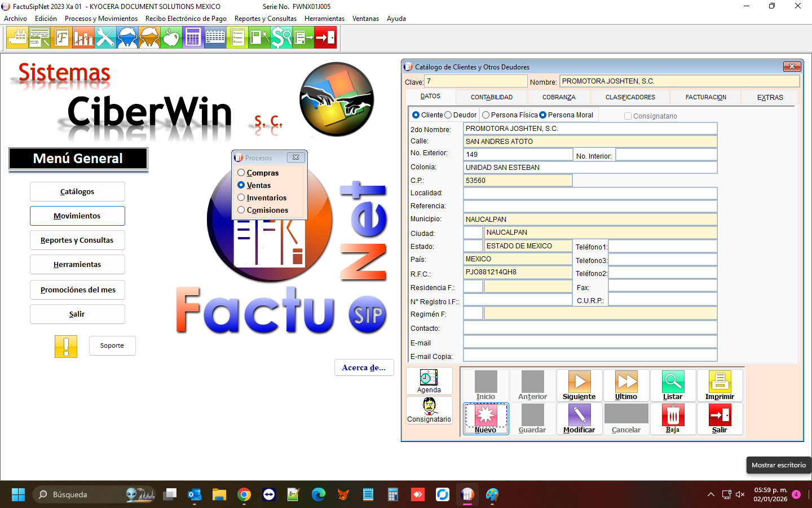Switch to the CONTABILIDAD tab
This screenshot has width=812, height=508.
click(492, 97)
